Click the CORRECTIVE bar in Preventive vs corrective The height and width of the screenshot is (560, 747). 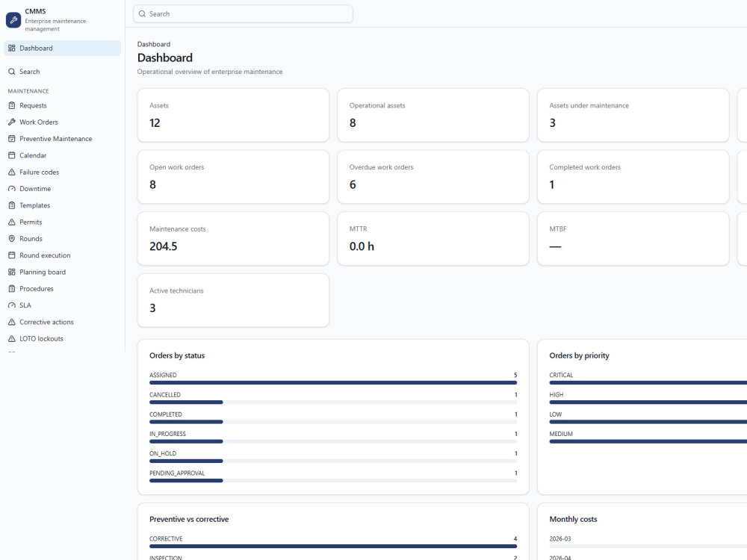coord(333,547)
